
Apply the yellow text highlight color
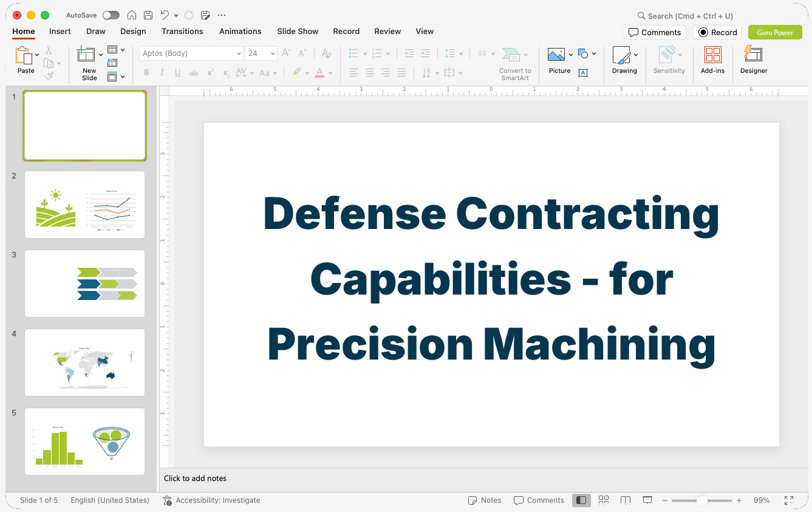click(296, 73)
